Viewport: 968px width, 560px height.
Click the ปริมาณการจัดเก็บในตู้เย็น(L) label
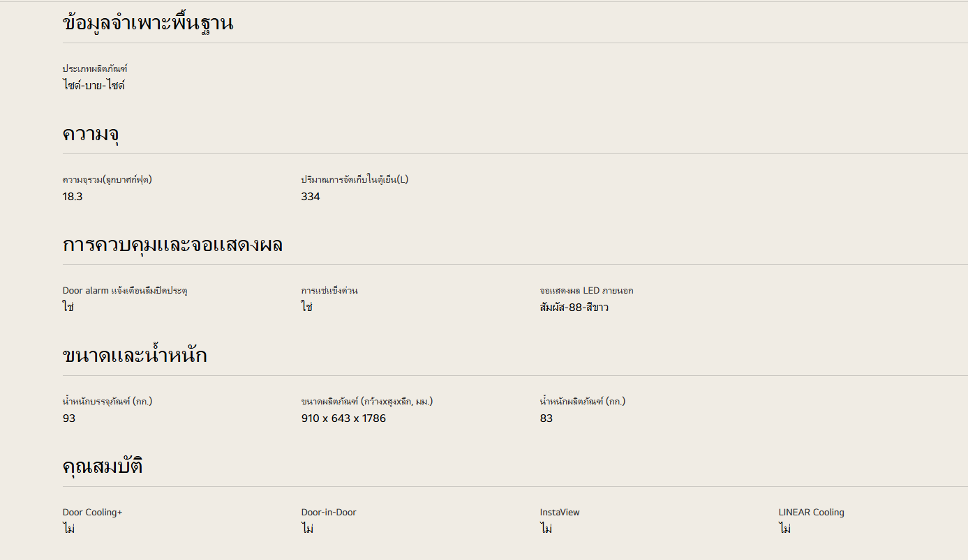(x=355, y=180)
